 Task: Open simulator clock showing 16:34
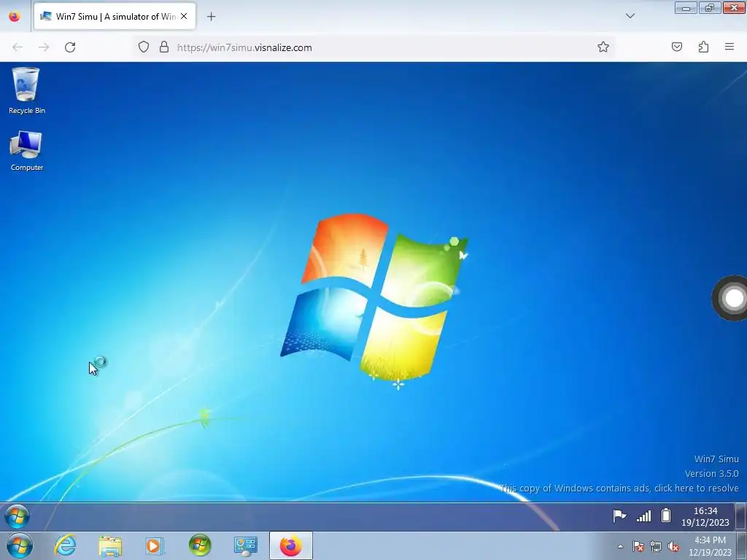click(x=705, y=517)
